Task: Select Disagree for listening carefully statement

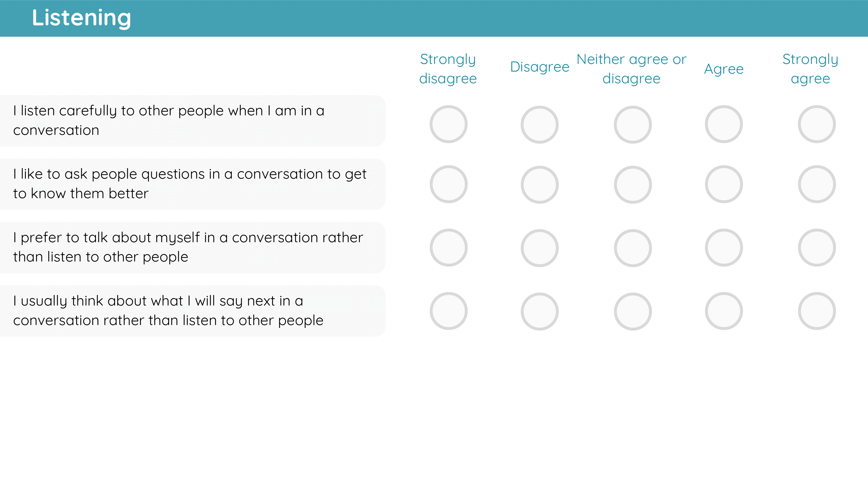Action: (x=539, y=125)
